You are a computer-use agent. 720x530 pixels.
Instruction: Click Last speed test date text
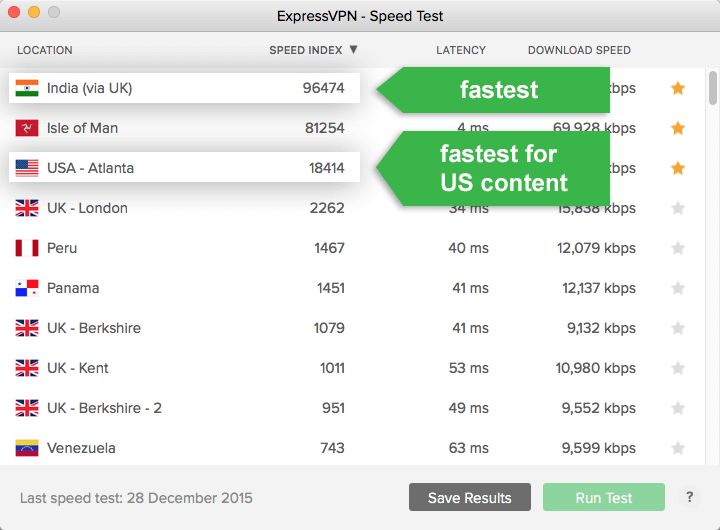point(136,498)
